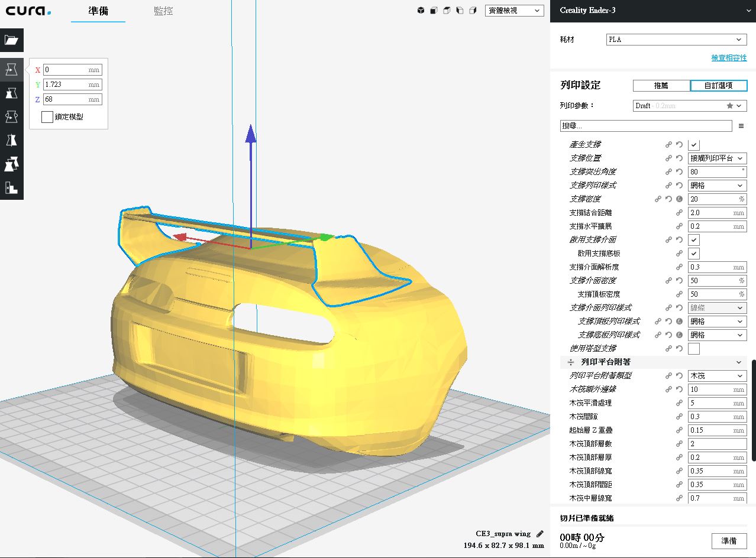
Task: Uncheck the 產生支撐 checkbox
Action: (x=694, y=144)
